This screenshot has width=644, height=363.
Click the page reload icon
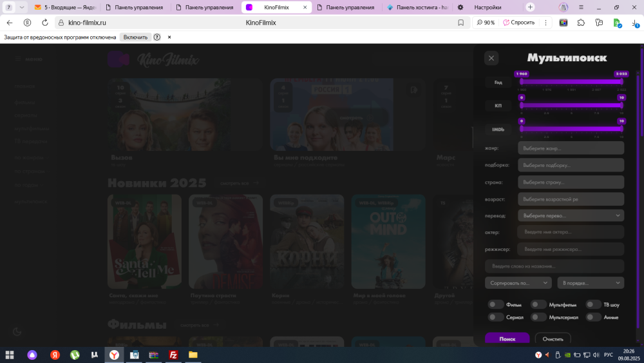tap(27, 23)
